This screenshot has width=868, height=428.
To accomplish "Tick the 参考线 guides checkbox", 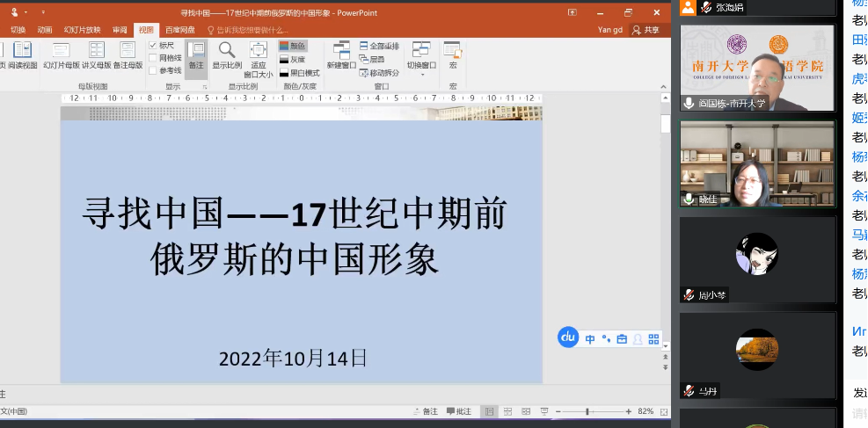I will [153, 70].
